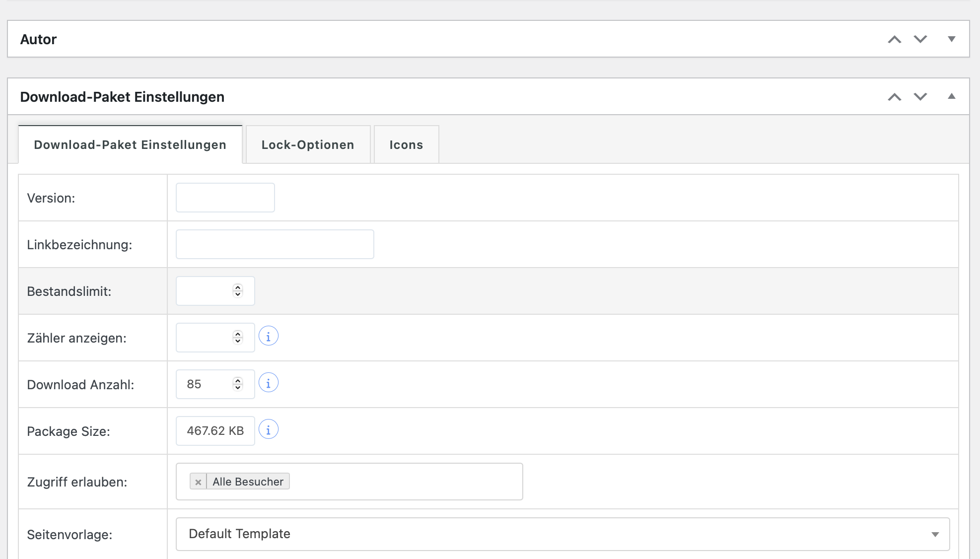Move the Autor panel down
Viewport: 980px width, 559px height.
click(920, 39)
